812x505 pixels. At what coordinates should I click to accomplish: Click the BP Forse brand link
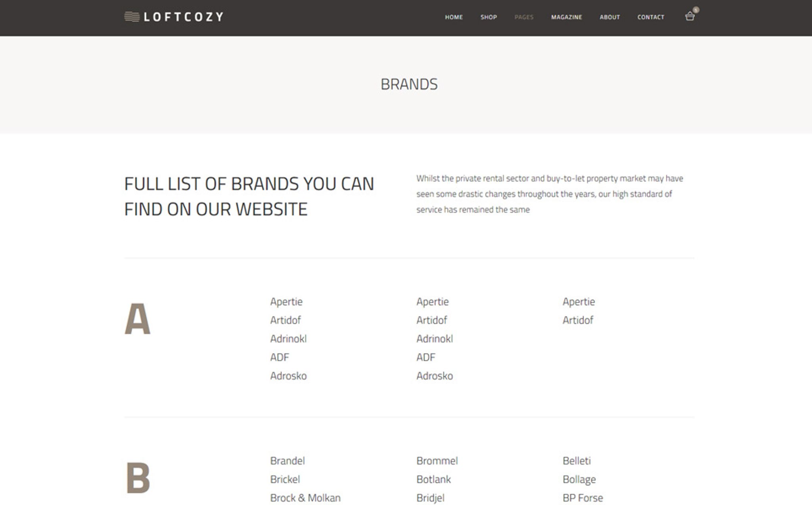pyautogui.click(x=582, y=498)
